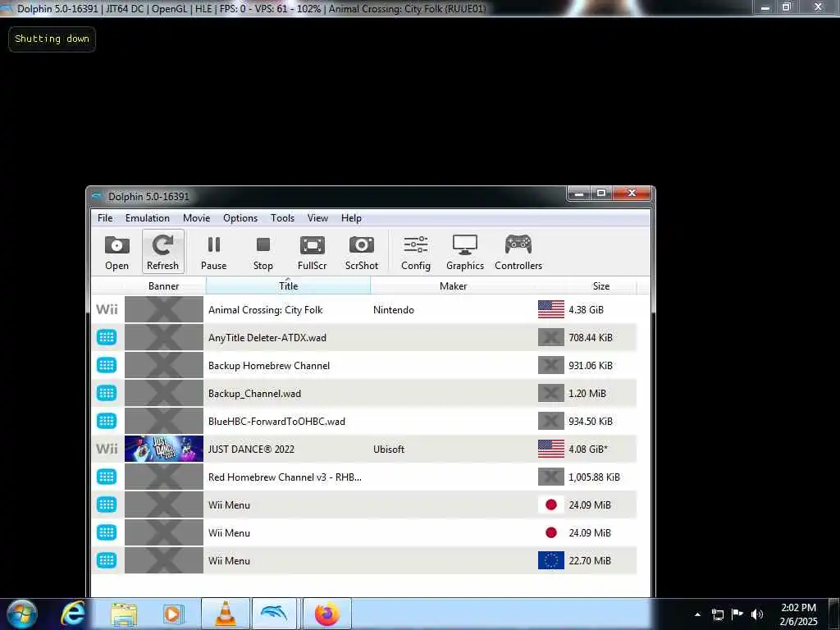Click the channel icon beside Backup Homebrew Channel
840x630 pixels.
tap(107, 365)
